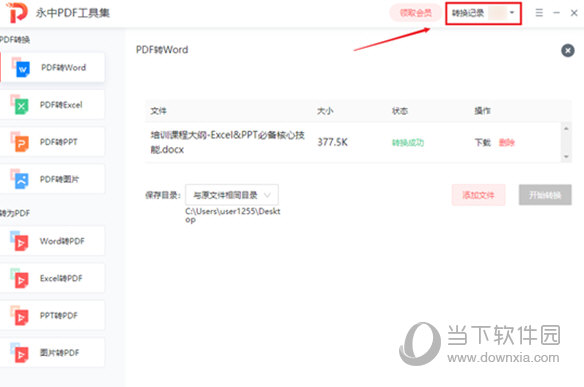This screenshot has width=584, height=387.
Task: Select the file name ending in .docx
Action: (228, 142)
